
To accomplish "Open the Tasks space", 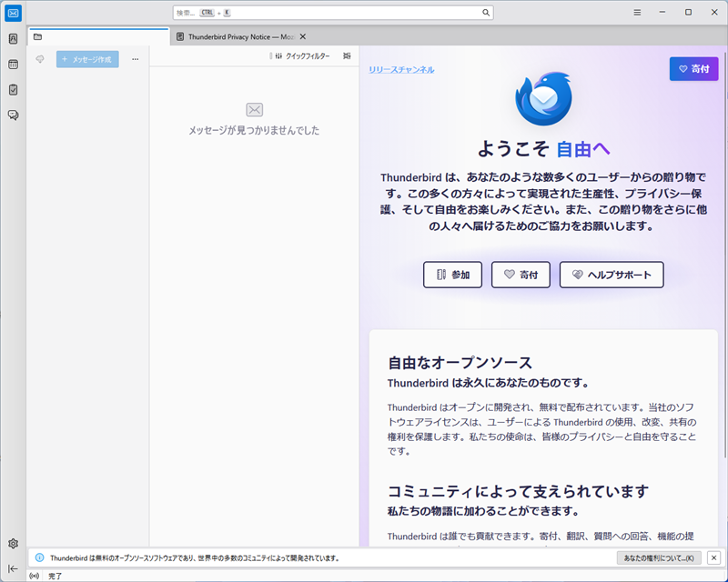I will click(x=13, y=90).
